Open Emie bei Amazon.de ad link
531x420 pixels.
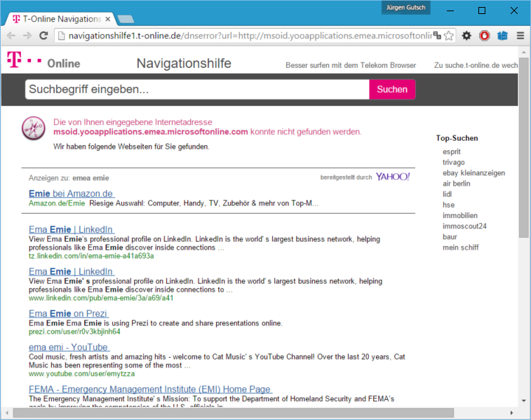coord(72,194)
